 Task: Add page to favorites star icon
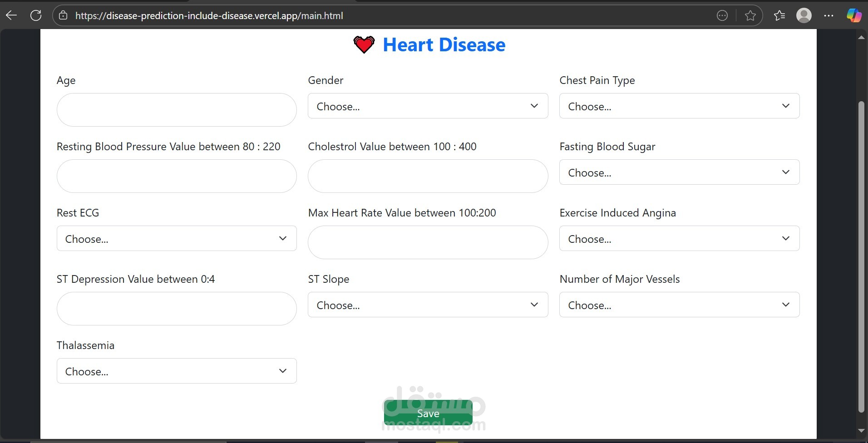(750, 16)
